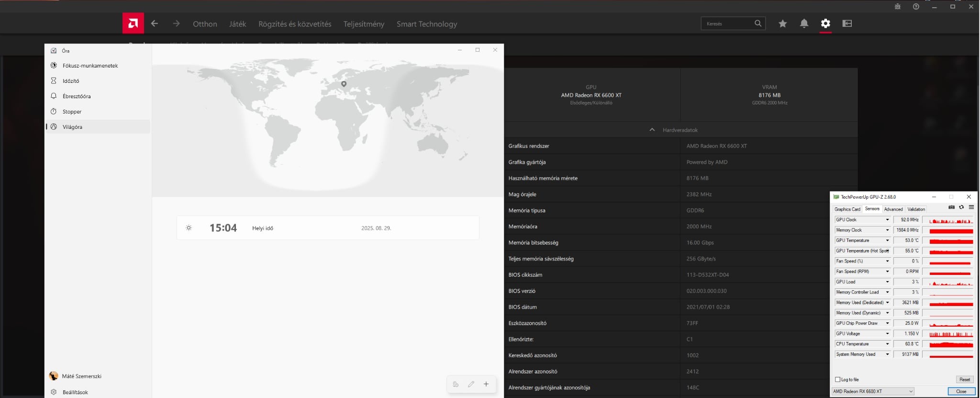Screen dimensions: 980x398
Task: Open the Rögzítés és közvetítés tab
Action: pyautogui.click(x=295, y=24)
